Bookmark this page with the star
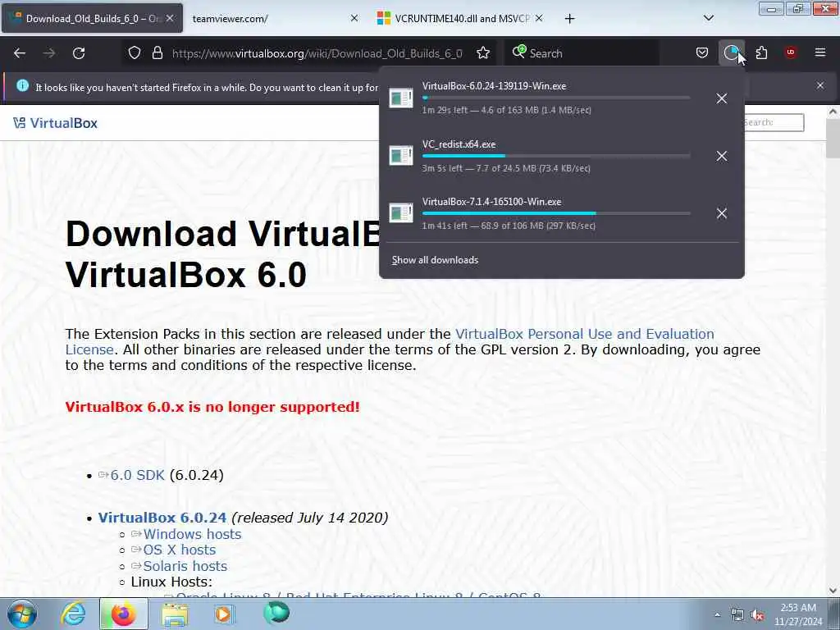Viewport: 840px width, 630px height. click(x=483, y=53)
